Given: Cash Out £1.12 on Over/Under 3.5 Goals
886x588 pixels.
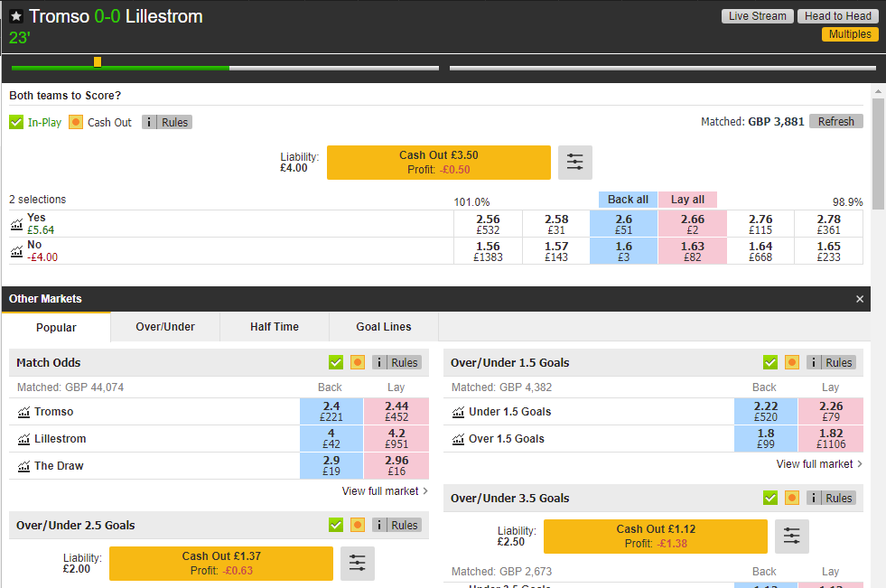Looking at the screenshot, I should pos(656,536).
